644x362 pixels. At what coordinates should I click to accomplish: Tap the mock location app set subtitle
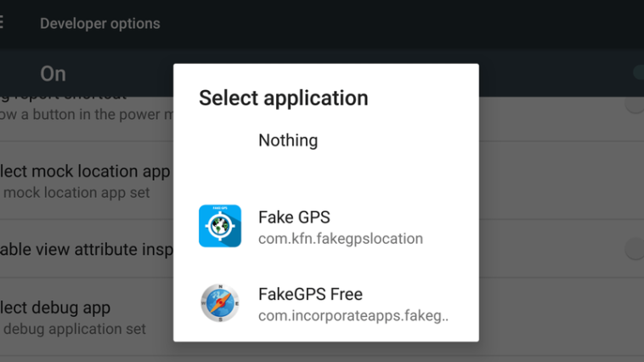click(x=75, y=192)
